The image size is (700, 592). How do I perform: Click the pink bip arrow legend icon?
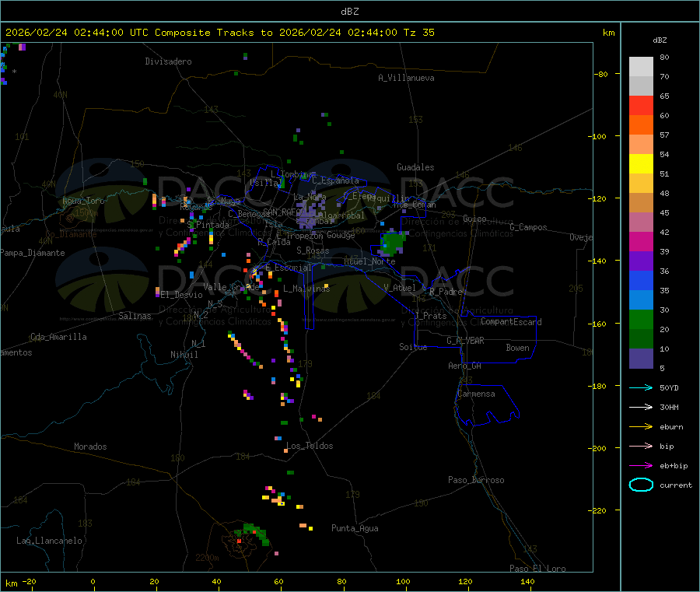tap(641, 446)
